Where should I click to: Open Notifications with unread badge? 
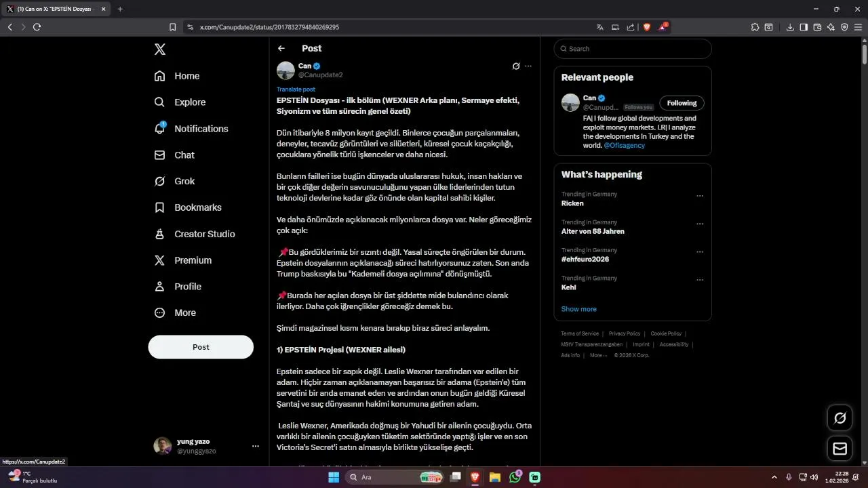coord(191,129)
